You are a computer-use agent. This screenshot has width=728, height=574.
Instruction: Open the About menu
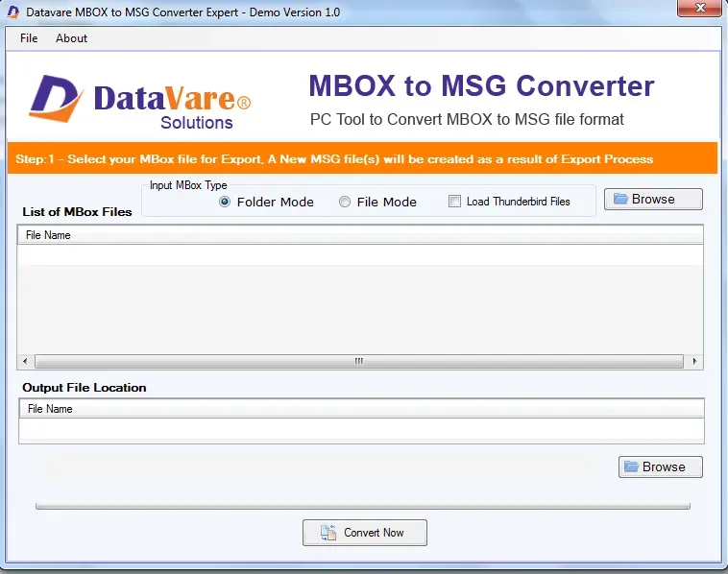point(71,38)
